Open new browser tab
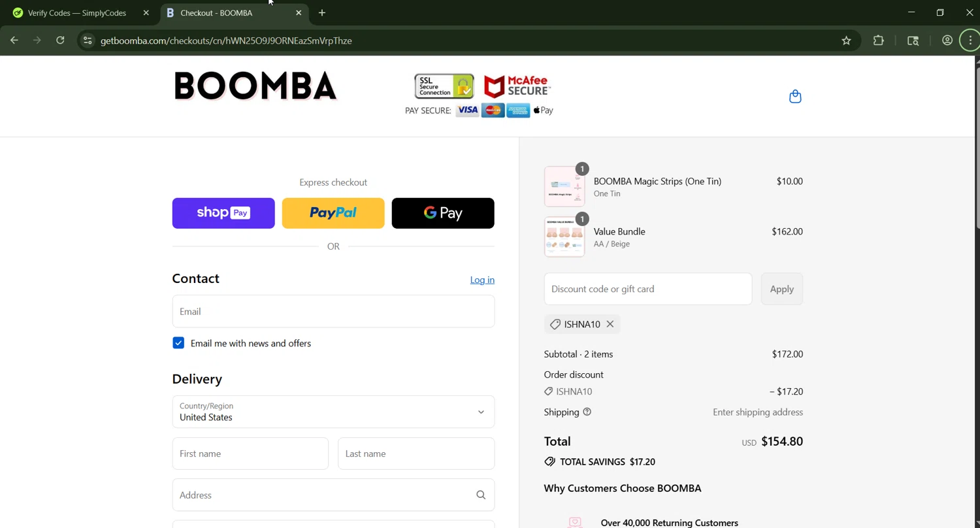980x528 pixels. click(322, 13)
